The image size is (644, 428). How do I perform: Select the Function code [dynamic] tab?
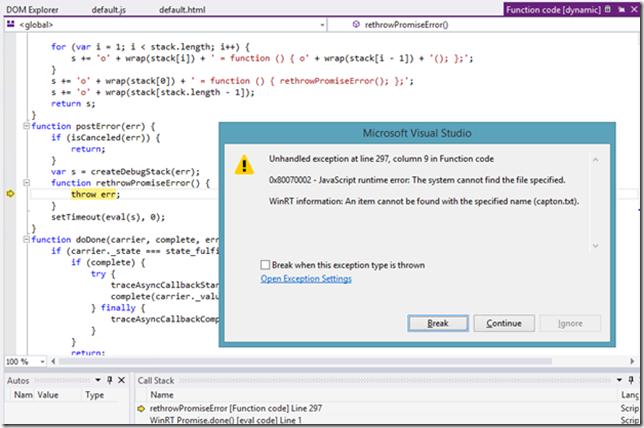pyautogui.click(x=553, y=9)
